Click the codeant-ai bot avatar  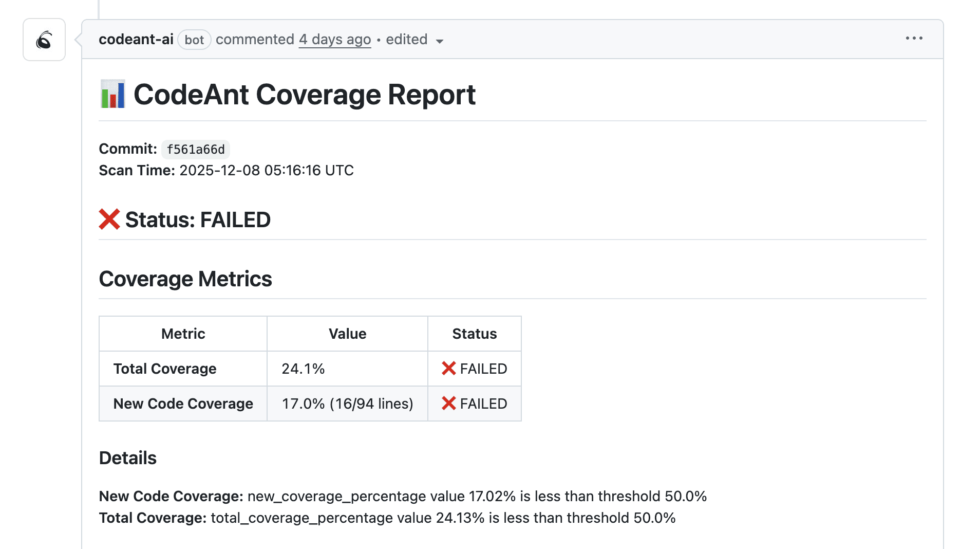(x=44, y=40)
